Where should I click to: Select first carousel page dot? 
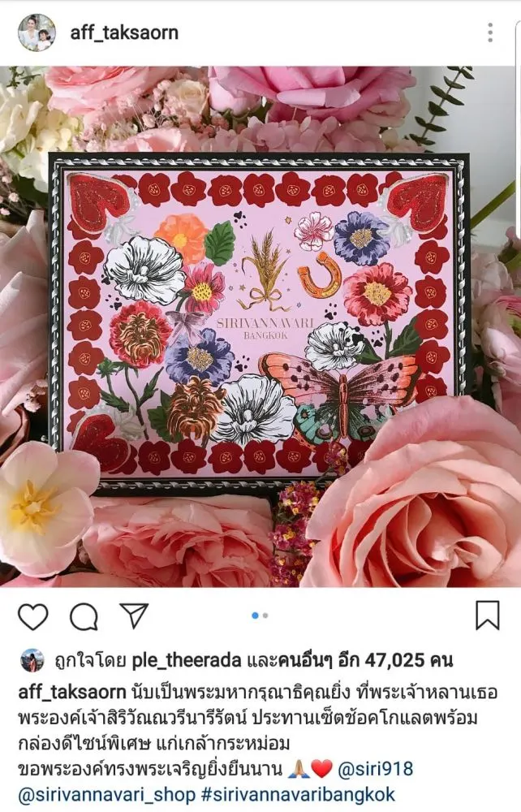[255, 615]
